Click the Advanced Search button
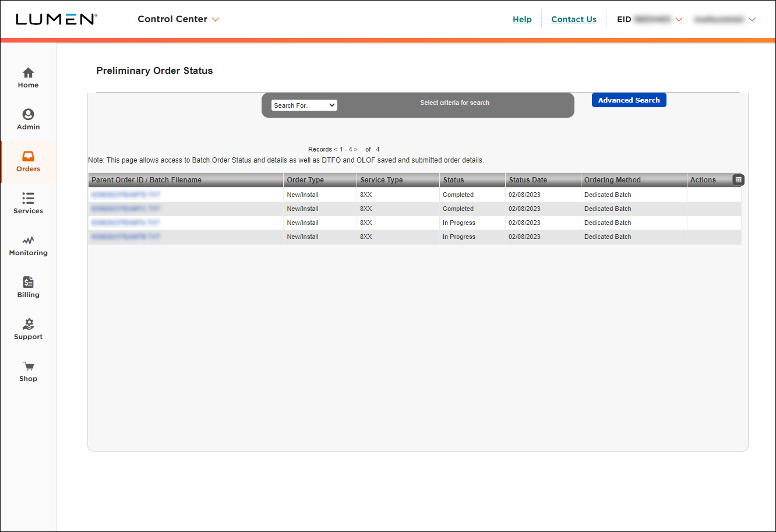776x532 pixels. [629, 100]
